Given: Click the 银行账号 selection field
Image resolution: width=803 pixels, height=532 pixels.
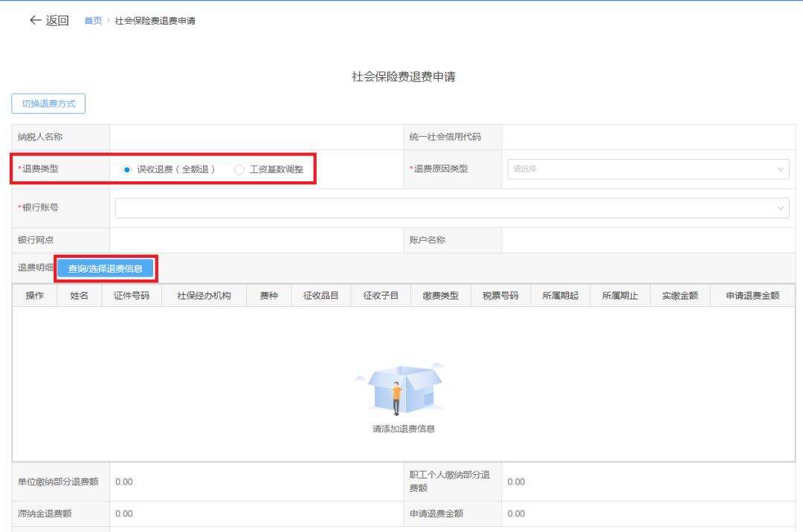Looking at the screenshot, I should coord(446,209).
